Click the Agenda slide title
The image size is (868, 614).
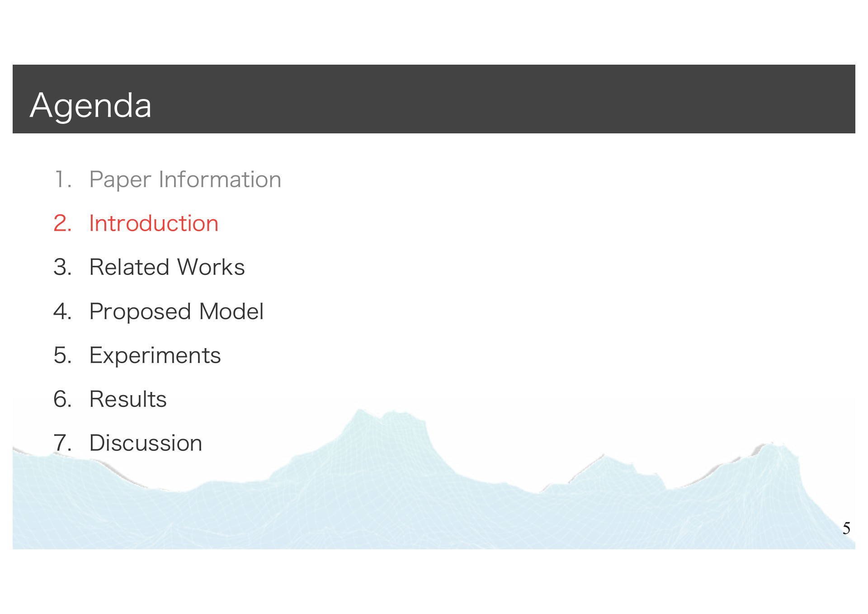click(x=90, y=105)
